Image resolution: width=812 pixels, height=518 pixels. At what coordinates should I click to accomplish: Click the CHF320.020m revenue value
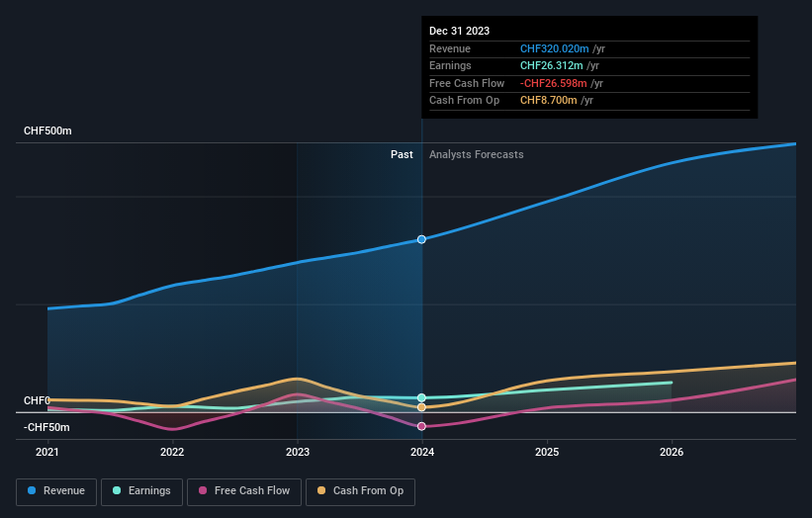(554, 48)
